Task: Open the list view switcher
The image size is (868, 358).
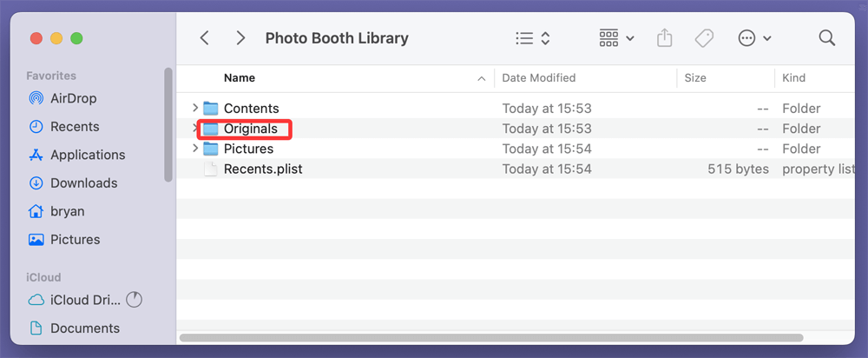Action: pos(532,38)
